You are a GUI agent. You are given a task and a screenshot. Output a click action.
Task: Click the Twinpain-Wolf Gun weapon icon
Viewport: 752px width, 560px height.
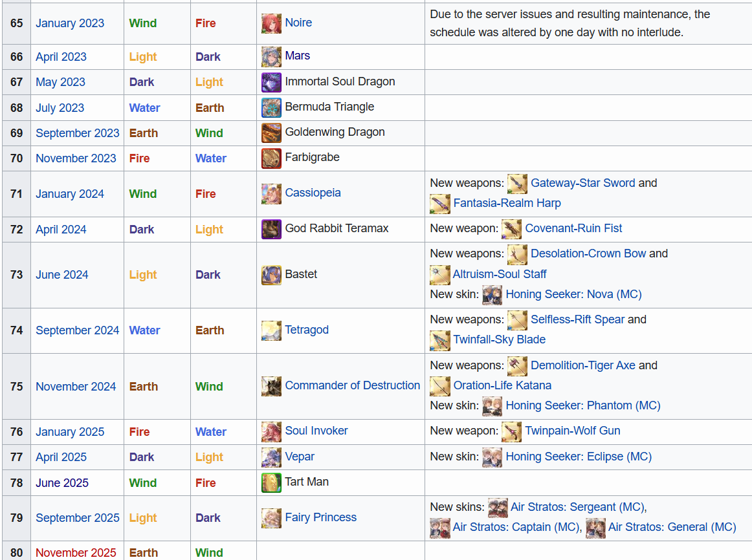(512, 432)
